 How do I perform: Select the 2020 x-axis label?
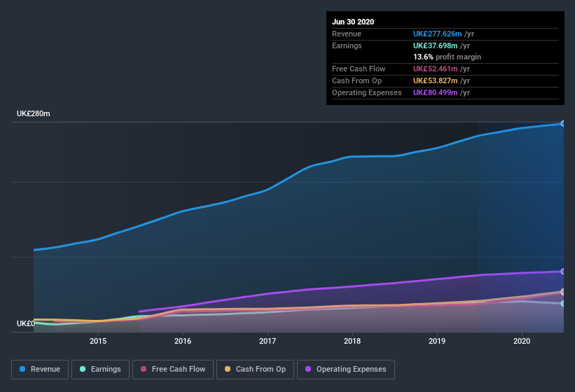[522, 341]
